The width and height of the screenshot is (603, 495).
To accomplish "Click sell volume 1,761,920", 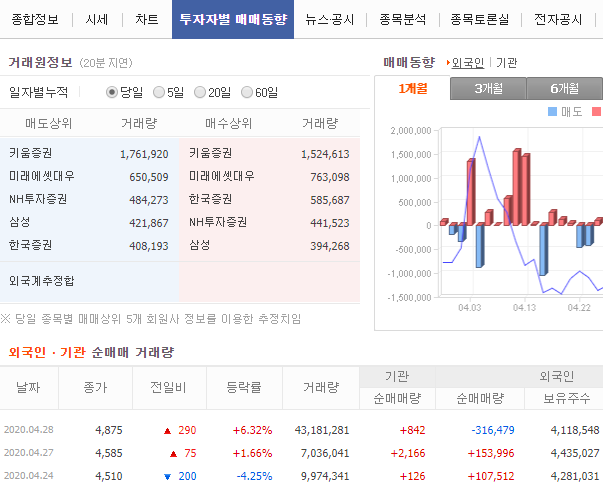I will 144,154.
